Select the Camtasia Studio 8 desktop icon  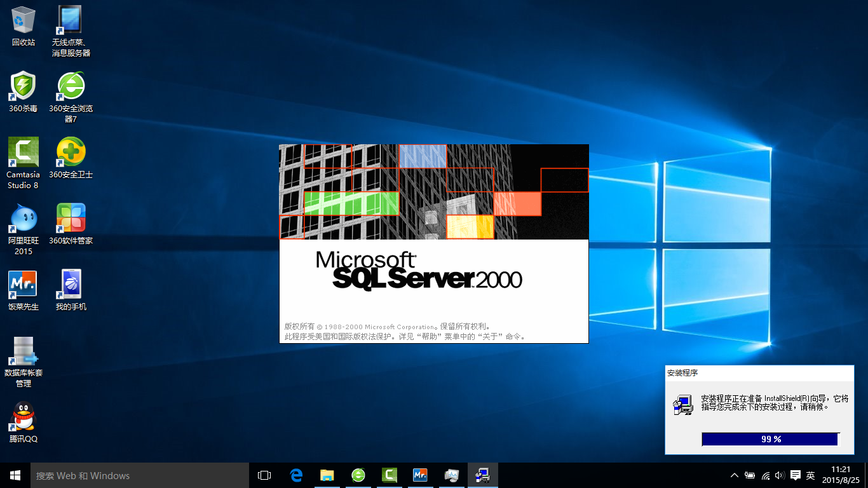click(x=24, y=163)
